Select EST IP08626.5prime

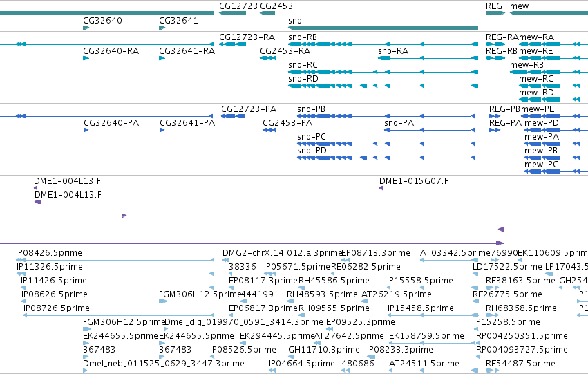point(24,301)
